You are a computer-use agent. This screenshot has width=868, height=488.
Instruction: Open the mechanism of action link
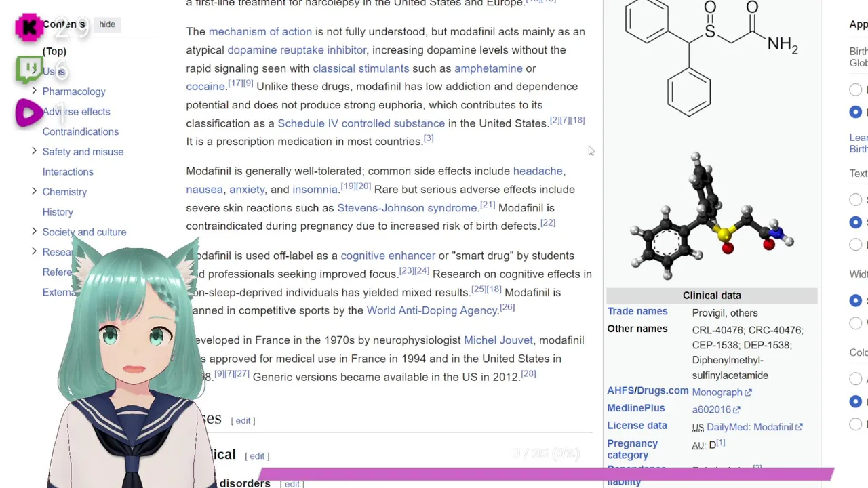click(x=260, y=32)
